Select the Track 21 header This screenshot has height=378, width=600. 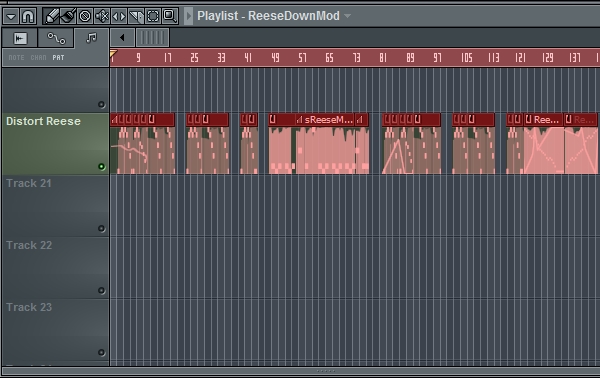(x=55, y=206)
